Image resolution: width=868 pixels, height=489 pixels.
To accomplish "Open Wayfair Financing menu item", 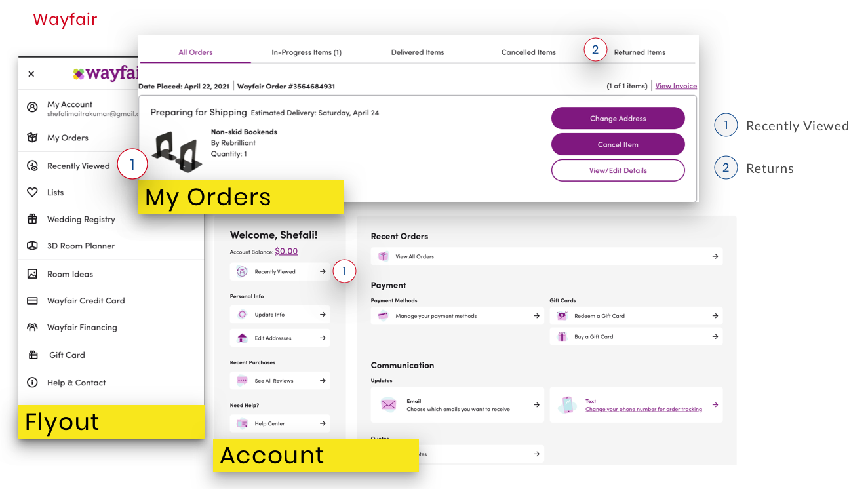I will [x=82, y=327].
